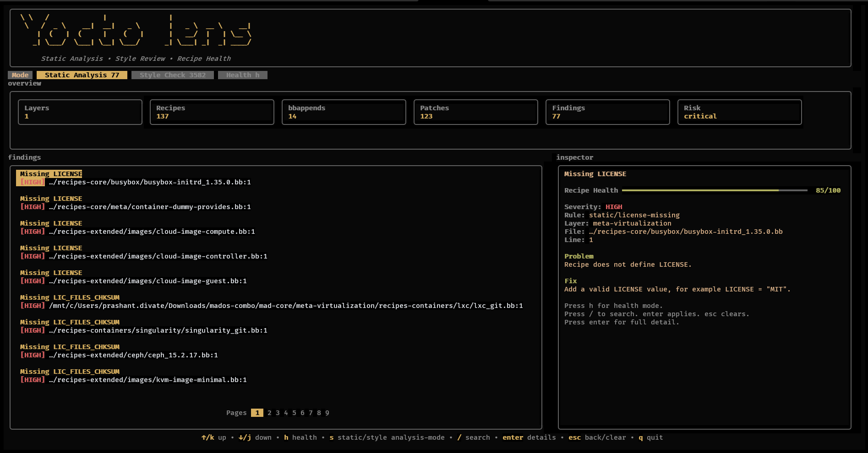Go to findings page 8
The image size is (868, 453).
[x=319, y=413]
